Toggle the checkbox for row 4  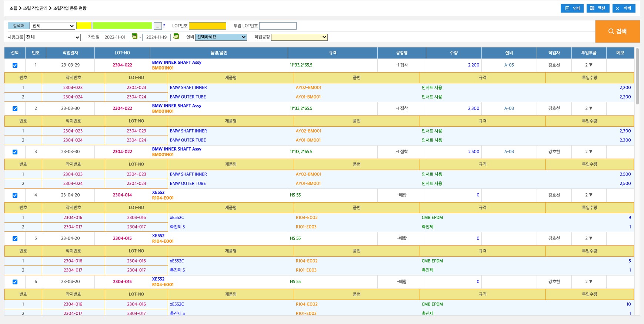pos(15,195)
